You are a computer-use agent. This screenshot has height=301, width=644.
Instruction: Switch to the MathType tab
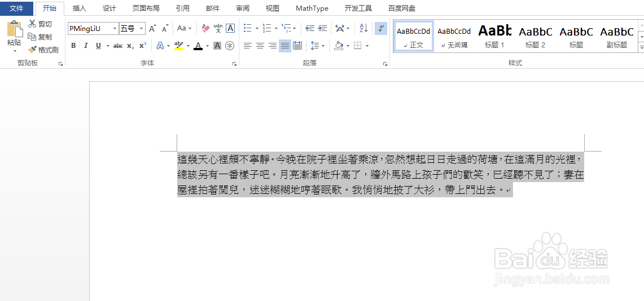pos(312,8)
